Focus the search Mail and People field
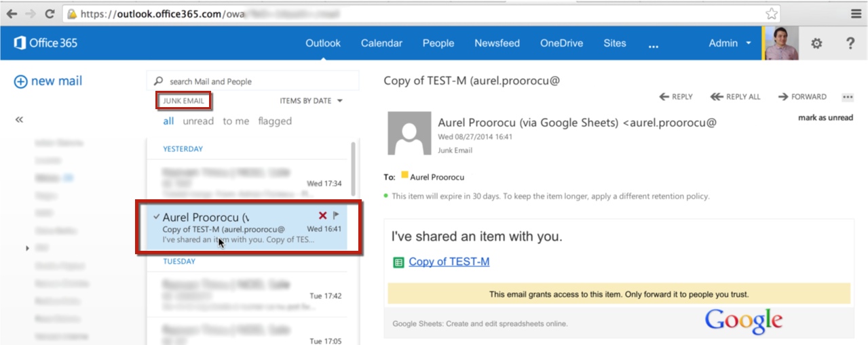The image size is (868, 345). click(x=252, y=81)
